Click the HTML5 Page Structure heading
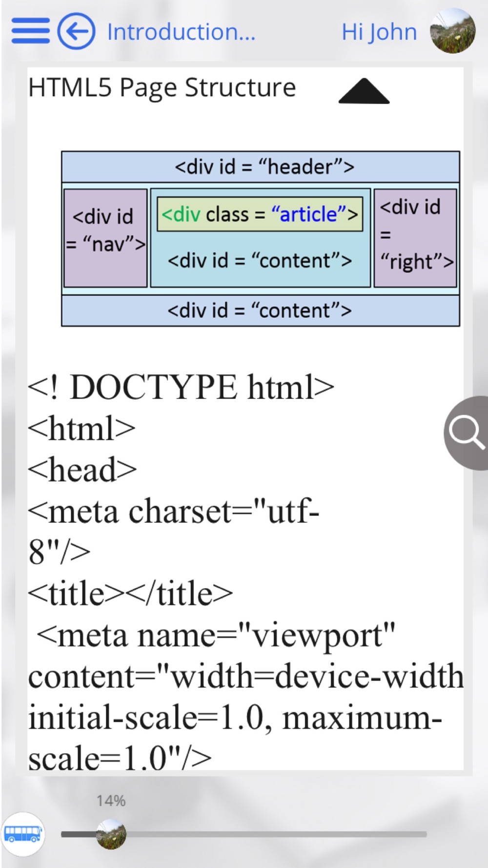Screen dimensions: 488x868 162,88
